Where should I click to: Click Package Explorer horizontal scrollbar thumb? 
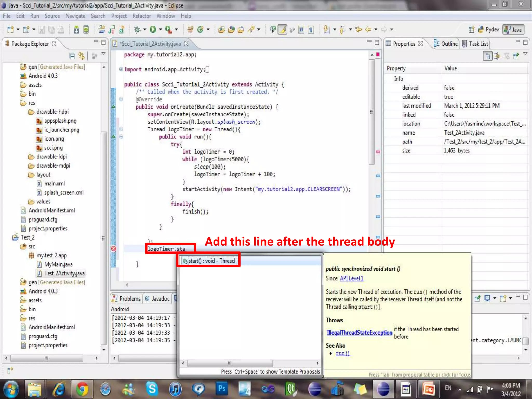pyautogui.click(x=47, y=358)
